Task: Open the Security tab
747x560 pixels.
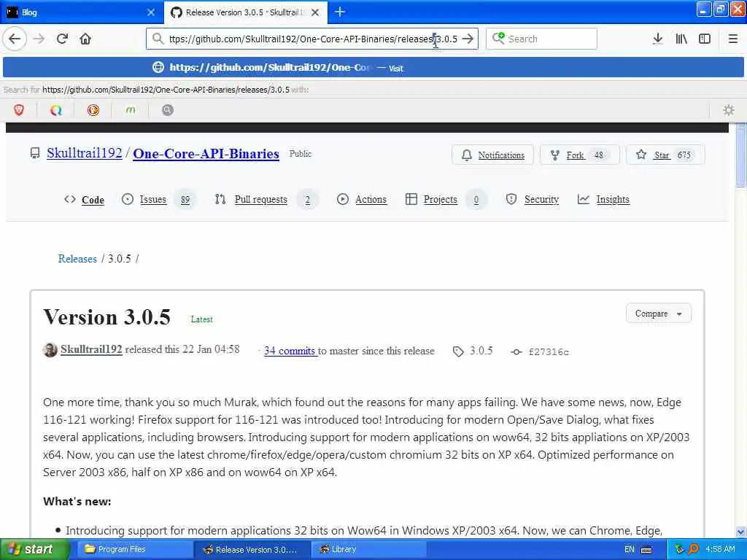Action: [533, 200]
